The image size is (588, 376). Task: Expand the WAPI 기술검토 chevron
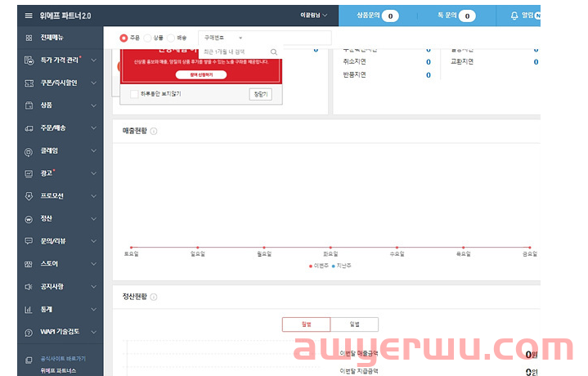coord(94,332)
